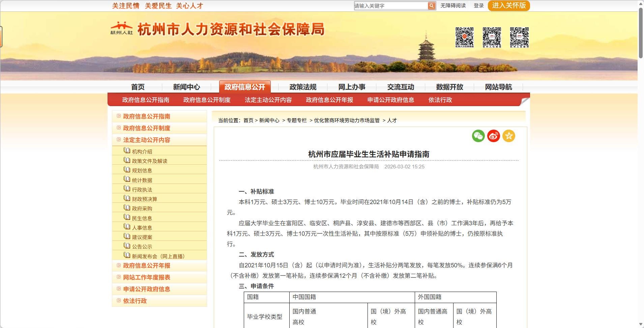The height and width of the screenshot is (328, 644).
Task: Focus the keyword search input field
Action: [x=391, y=6]
